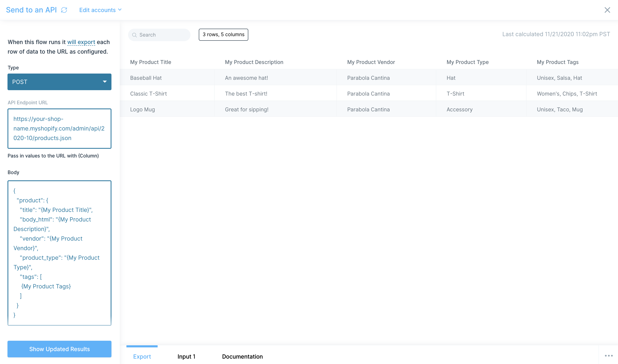Click into the Body JSON text area
The width and height of the screenshot is (618, 364).
pyautogui.click(x=59, y=253)
